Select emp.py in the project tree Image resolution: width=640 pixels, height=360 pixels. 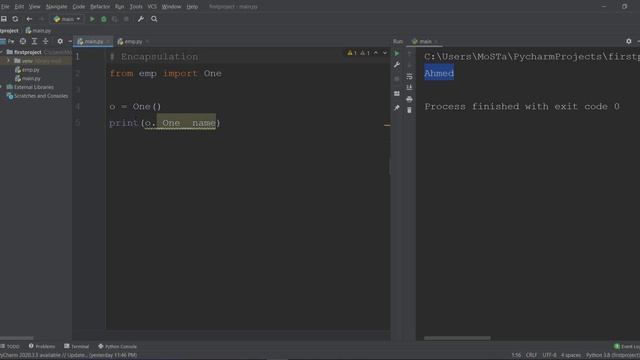click(x=31, y=70)
